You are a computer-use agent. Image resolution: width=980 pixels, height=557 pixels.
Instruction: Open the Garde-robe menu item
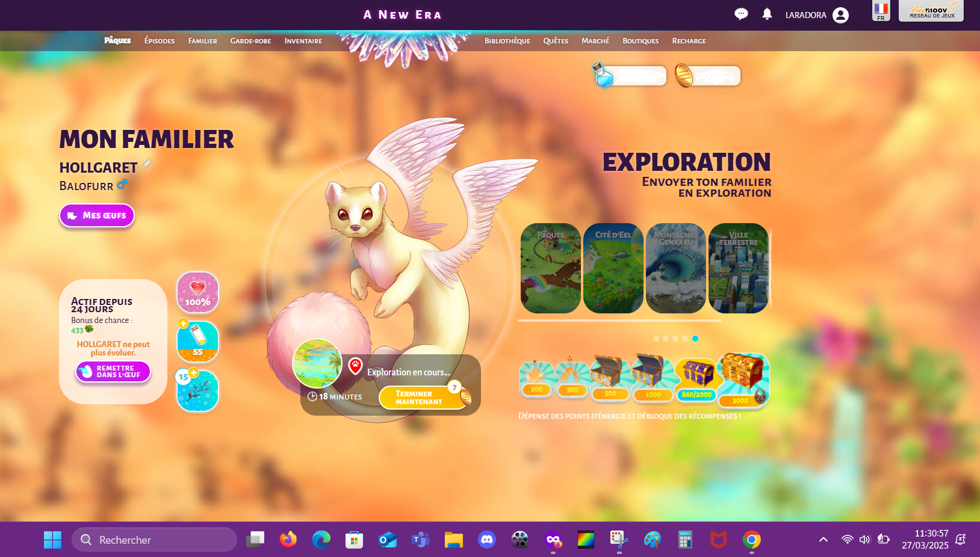pos(250,41)
